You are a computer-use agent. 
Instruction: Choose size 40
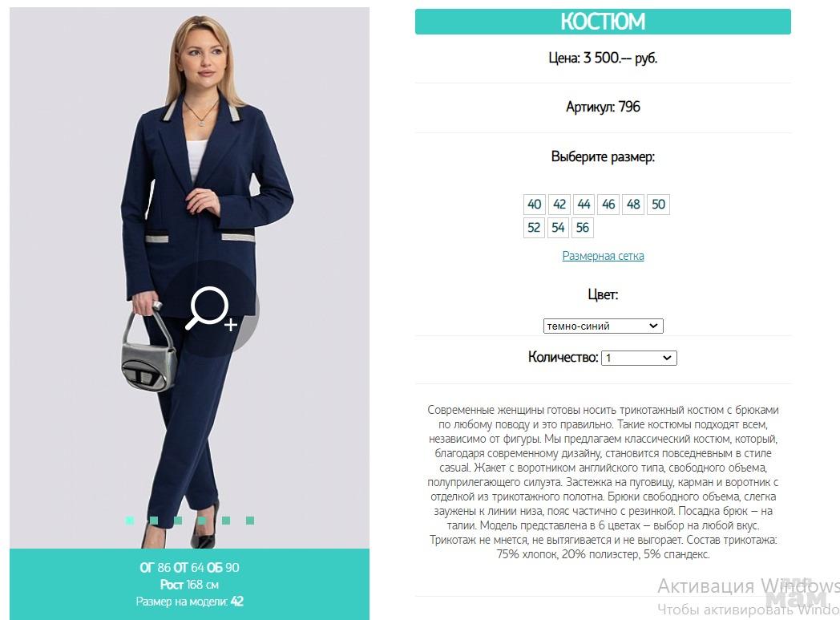(534, 205)
